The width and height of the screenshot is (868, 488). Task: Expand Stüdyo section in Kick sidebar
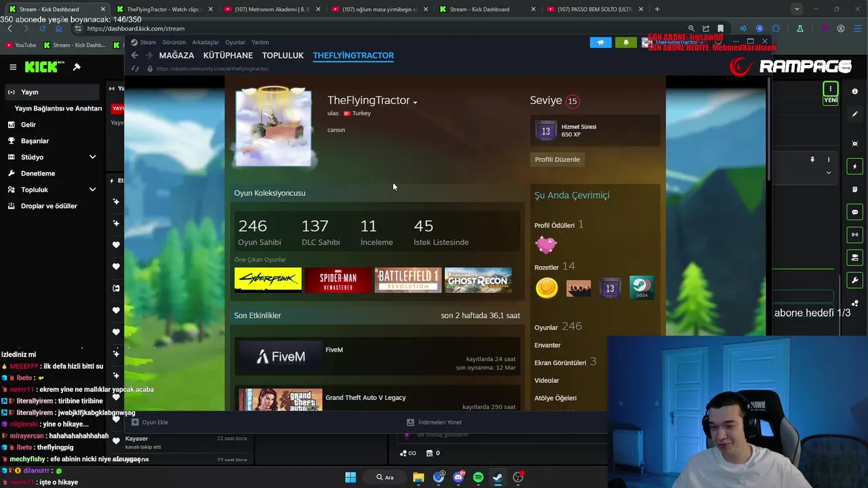[92, 157]
